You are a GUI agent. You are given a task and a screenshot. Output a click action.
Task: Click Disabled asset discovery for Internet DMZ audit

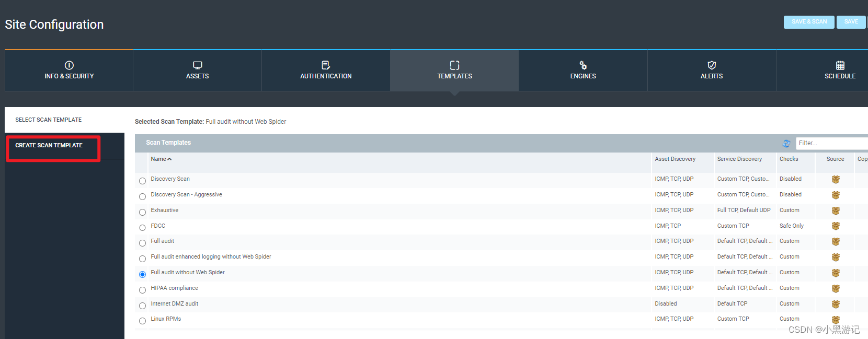666,304
